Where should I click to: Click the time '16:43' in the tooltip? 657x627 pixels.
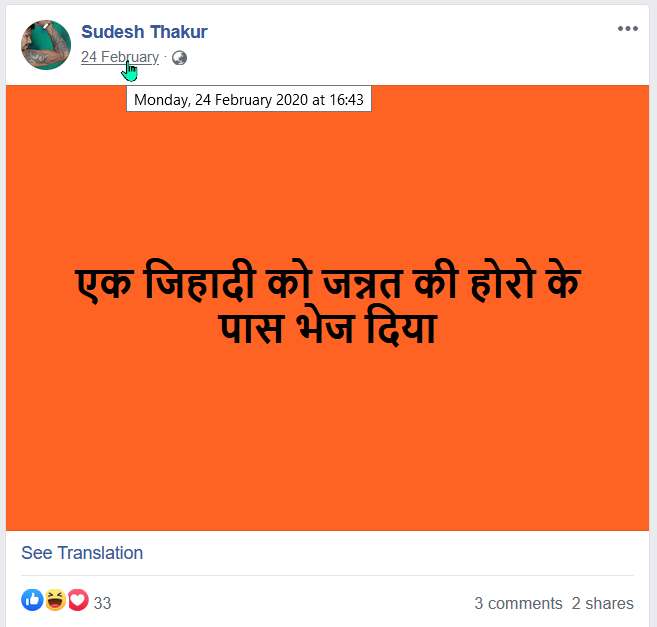[342, 99]
